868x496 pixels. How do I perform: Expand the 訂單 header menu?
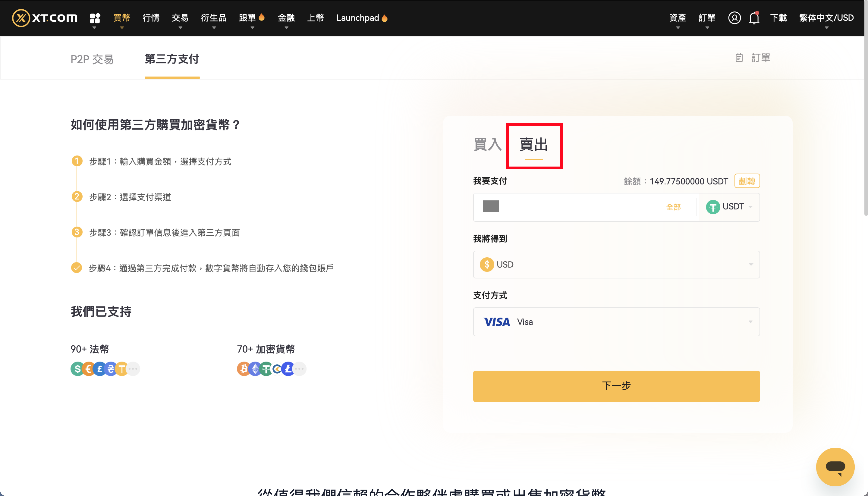click(707, 18)
